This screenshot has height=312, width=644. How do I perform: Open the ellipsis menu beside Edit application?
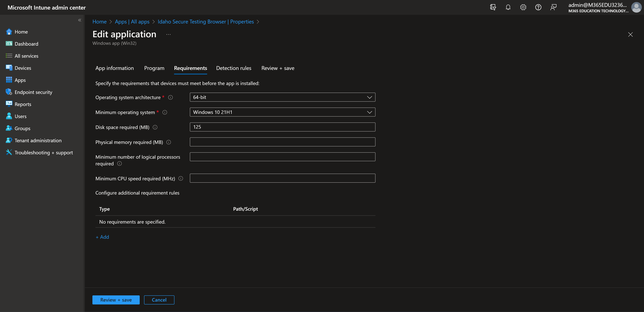[x=168, y=34]
